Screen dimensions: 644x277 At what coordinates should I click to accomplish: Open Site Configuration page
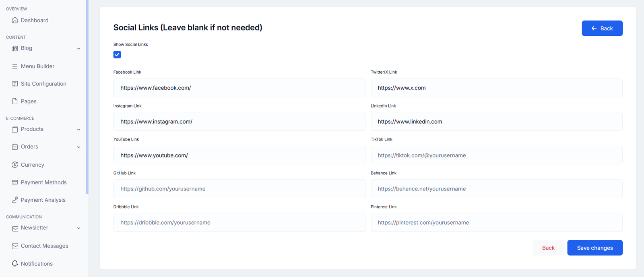coord(43,84)
